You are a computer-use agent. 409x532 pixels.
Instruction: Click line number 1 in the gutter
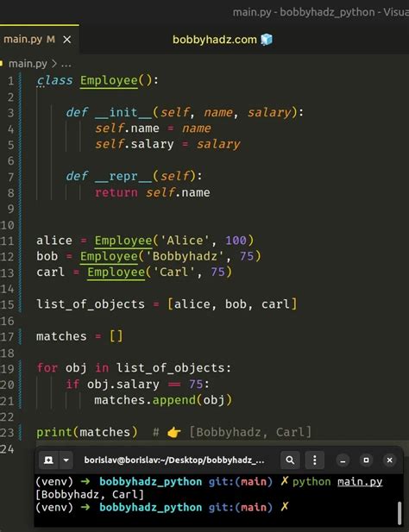[x=11, y=81]
